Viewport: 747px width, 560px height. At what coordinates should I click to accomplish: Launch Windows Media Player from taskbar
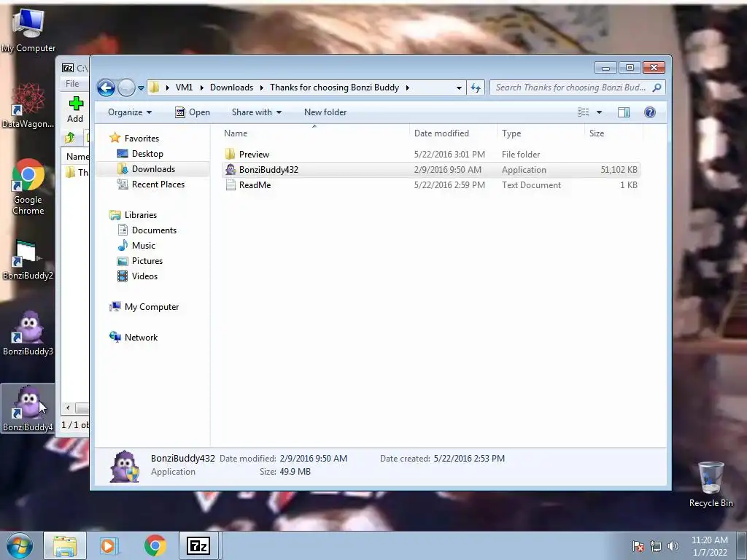109,545
